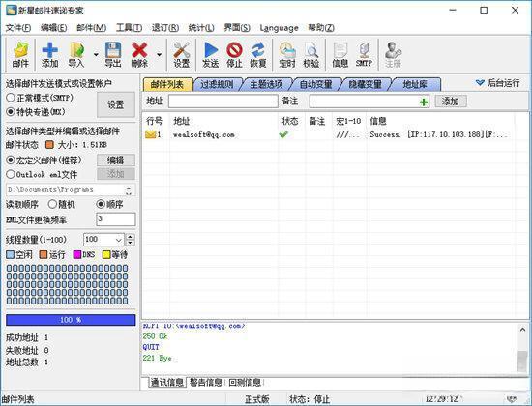Image resolution: width=532 pixels, height=406 pixels.
Task: Open dropdown arrow next to 删除
Action: click(159, 54)
